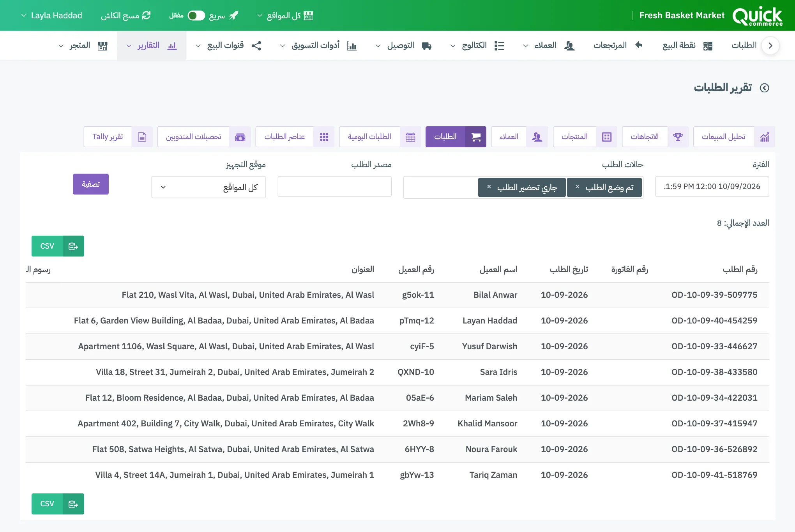This screenshot has width=795, height=532.
Task: Open the موقع التجهيز locations combo box
Action: pos(208,187)
